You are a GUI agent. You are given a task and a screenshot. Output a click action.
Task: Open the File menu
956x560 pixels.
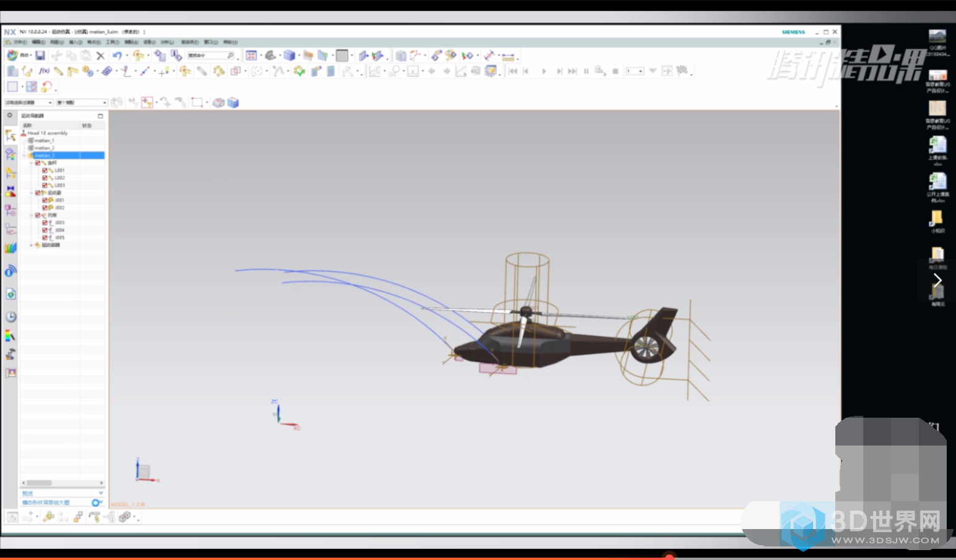20,42
